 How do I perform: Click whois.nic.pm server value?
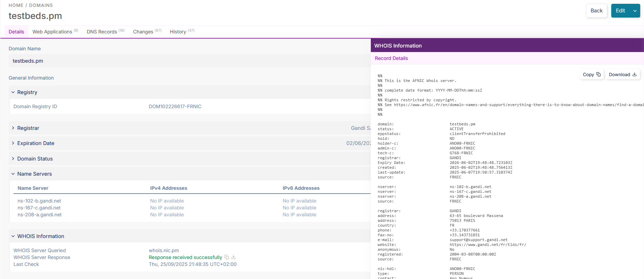click(x=164, y=250)
